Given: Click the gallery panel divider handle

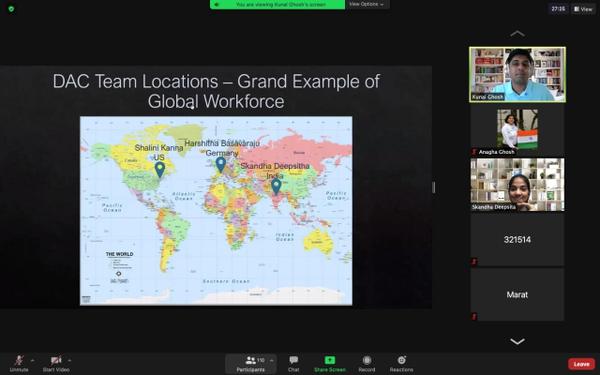Looking at the screenshot, I should click(434, 188).
